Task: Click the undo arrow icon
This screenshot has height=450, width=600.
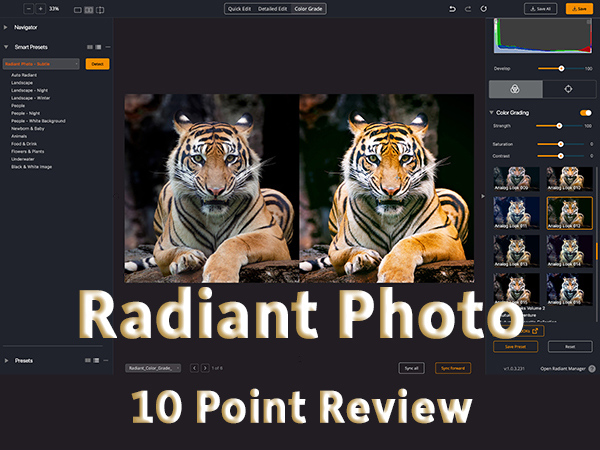Action: pyautogui.click(x=452, y=9)
